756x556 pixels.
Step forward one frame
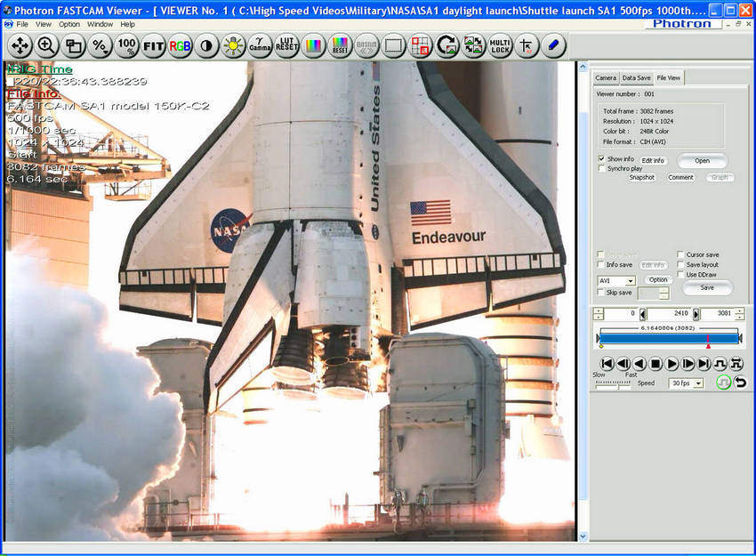(688, 364)
